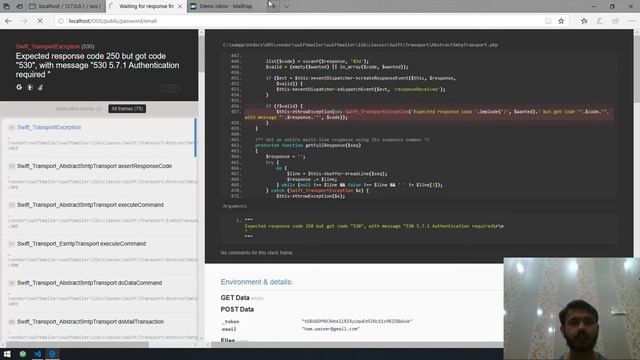Click the Share page icon
Viewport: 640px width, 360px height.
[616, 21]
